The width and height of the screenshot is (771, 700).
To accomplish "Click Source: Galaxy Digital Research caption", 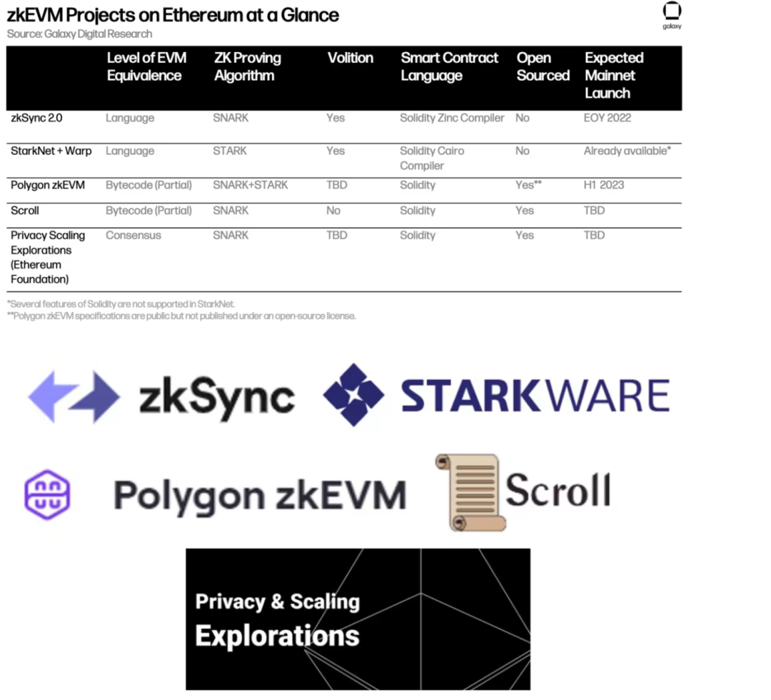I will tap(80, 34).
